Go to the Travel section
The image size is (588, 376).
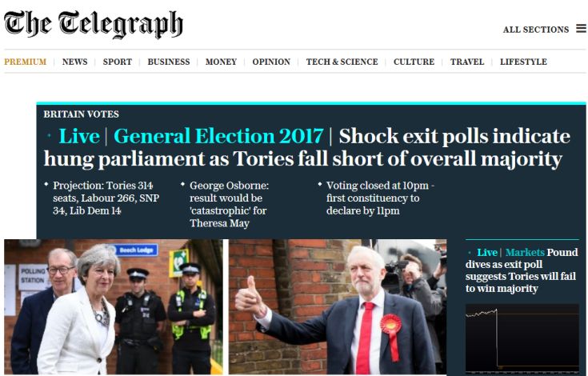click(466, 62)
